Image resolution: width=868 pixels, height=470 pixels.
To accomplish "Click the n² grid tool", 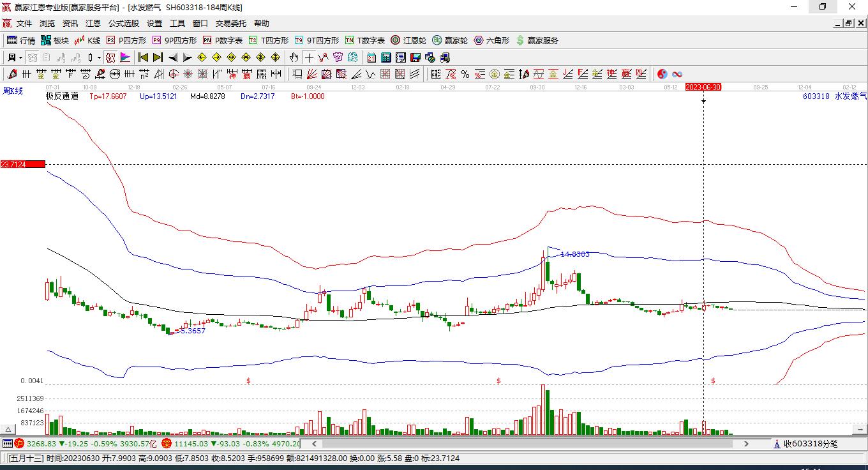I will 145,74.
